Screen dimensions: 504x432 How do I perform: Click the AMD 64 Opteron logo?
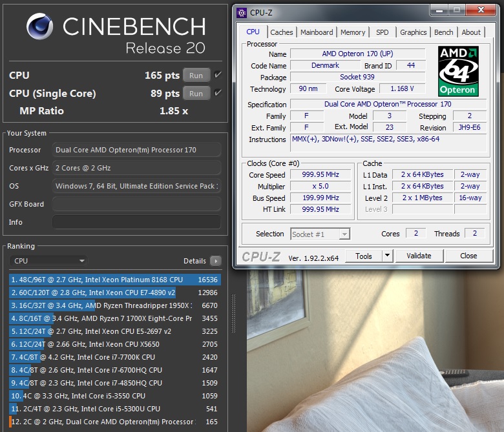click(x=458, y=71)
